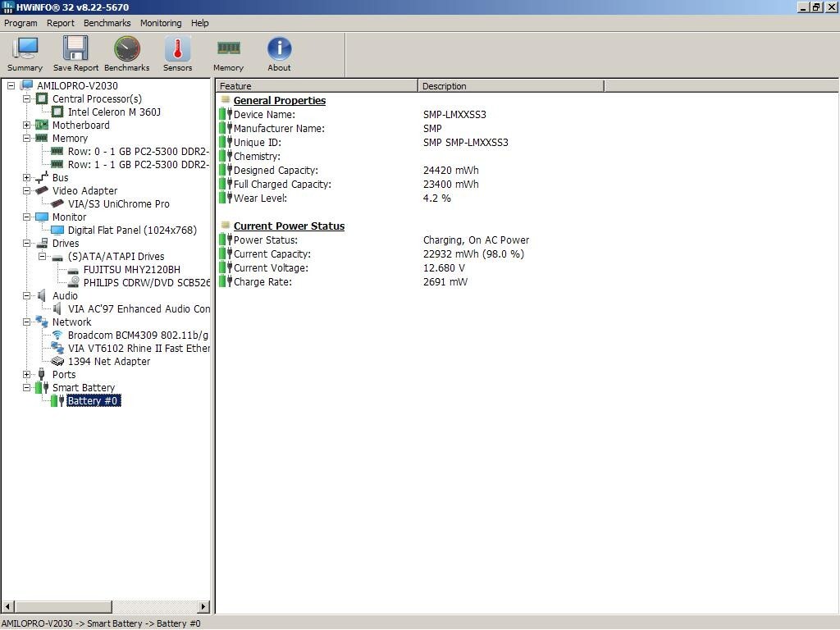
Task: Select Row: 1 - 1 GB PC2-5300 memory
Action: (138, 164)
